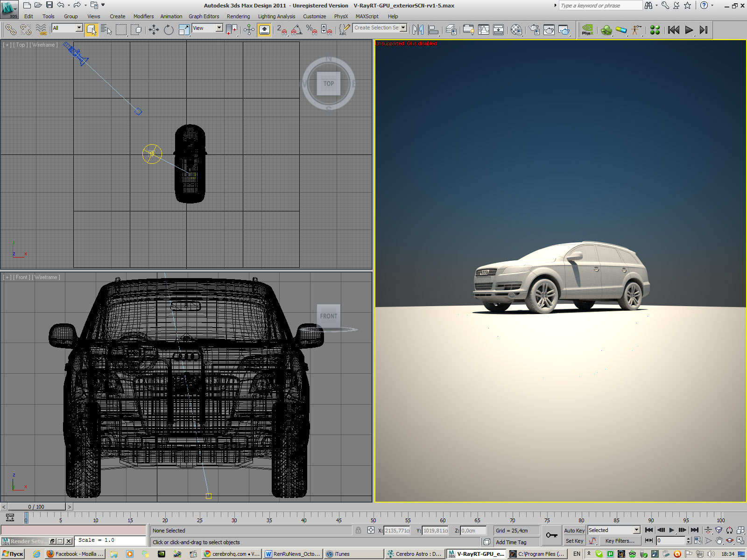Open the Mirror tool
Viewport: 747px width, 560px height.
click(418, 30)
